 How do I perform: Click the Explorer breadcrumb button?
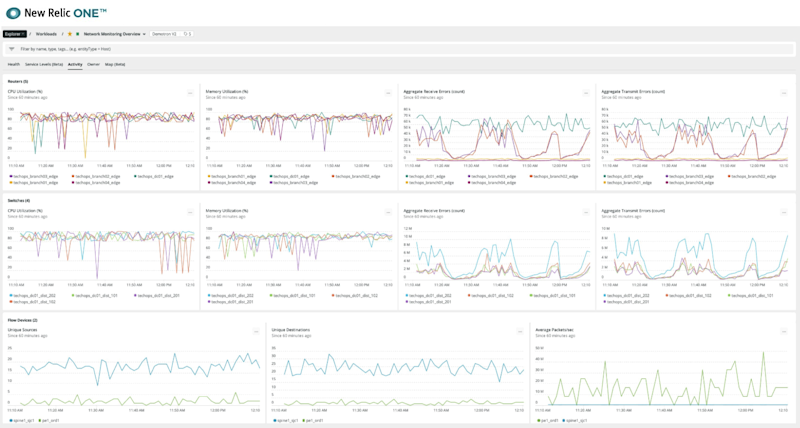14,34
